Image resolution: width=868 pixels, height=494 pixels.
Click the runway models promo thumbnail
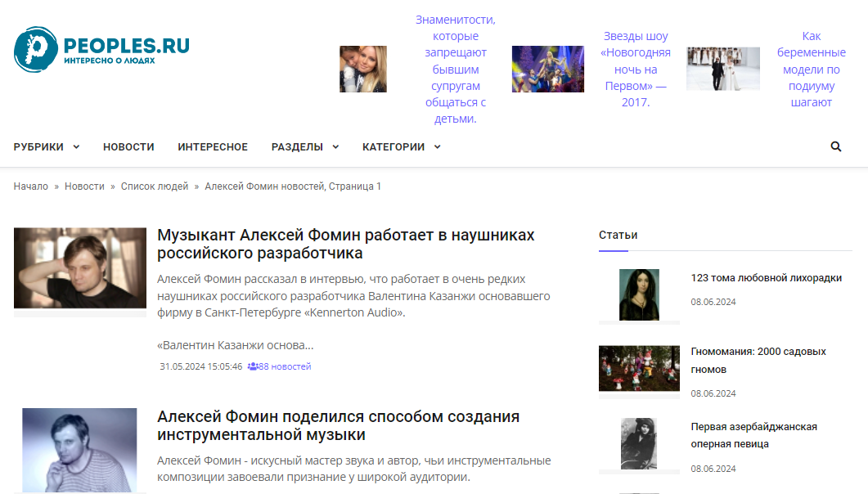pos(723,70)
